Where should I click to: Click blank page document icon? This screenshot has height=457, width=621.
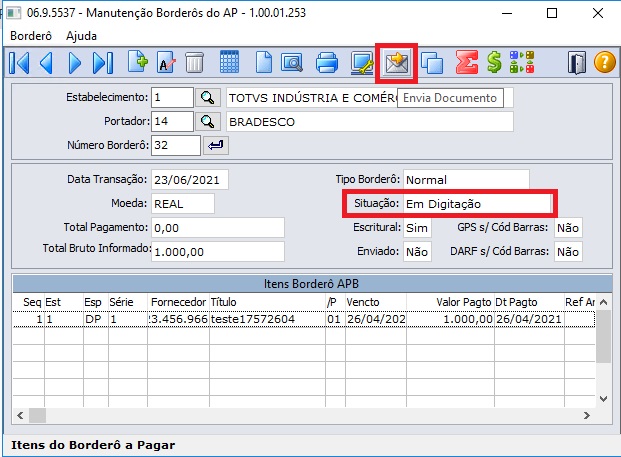(263, 62)
